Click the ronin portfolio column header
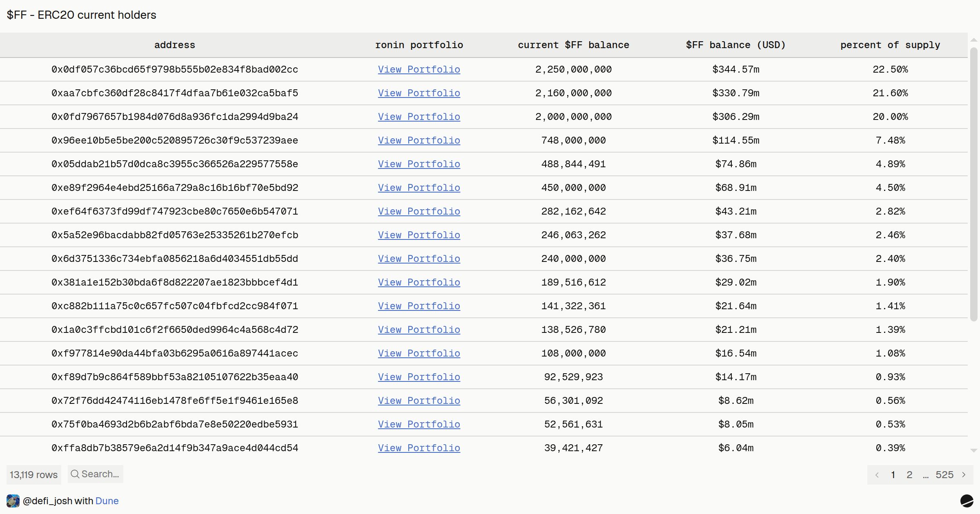 pos(419,45)
